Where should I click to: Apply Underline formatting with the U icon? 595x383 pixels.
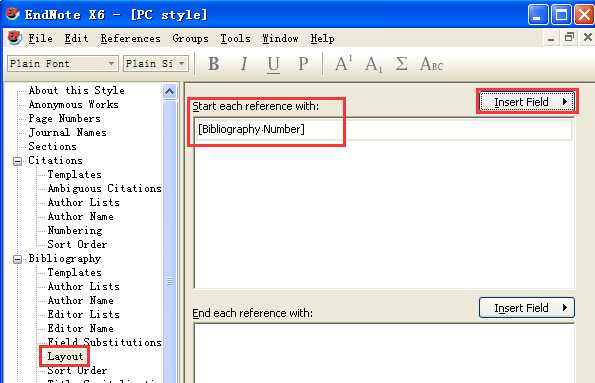[273, 64]
